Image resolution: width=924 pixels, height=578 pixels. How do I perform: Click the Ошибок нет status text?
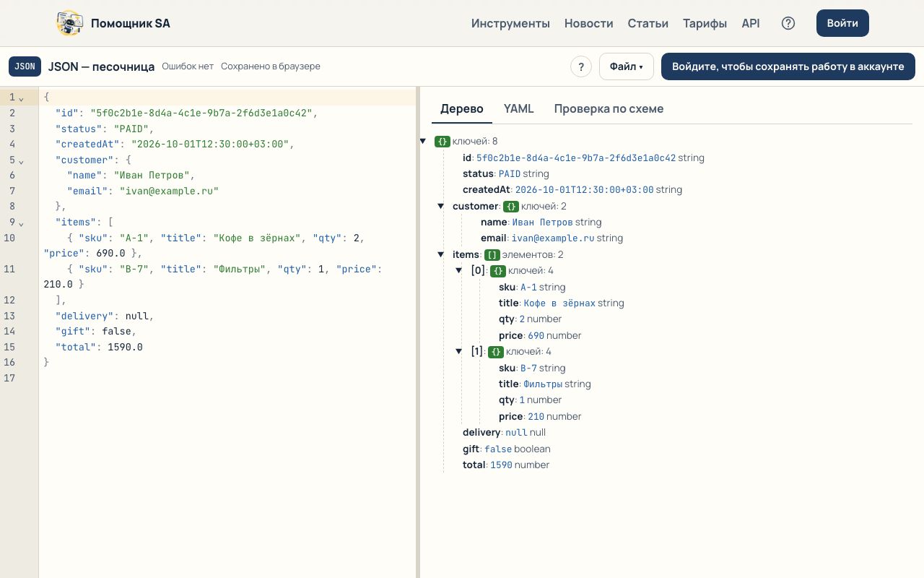(188, 66)
